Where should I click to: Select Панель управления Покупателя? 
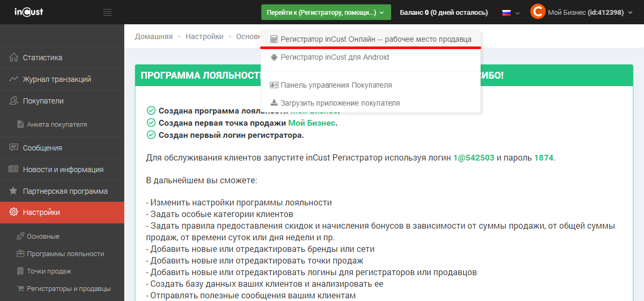336,85
